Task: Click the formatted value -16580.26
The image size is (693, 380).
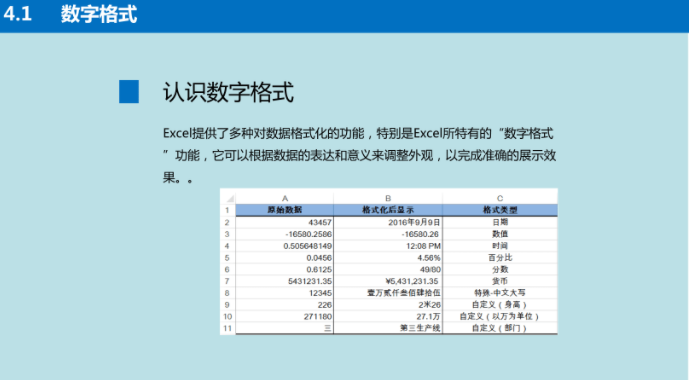Action: pos(388,234)
